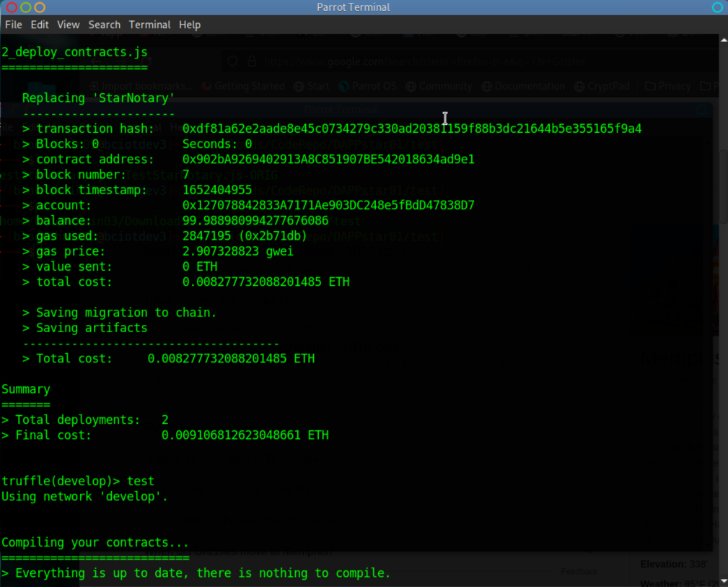The width and height of the screenshot is (728, 587).
Task: Open the Terminal menu
Action: [x=149, y=25]
